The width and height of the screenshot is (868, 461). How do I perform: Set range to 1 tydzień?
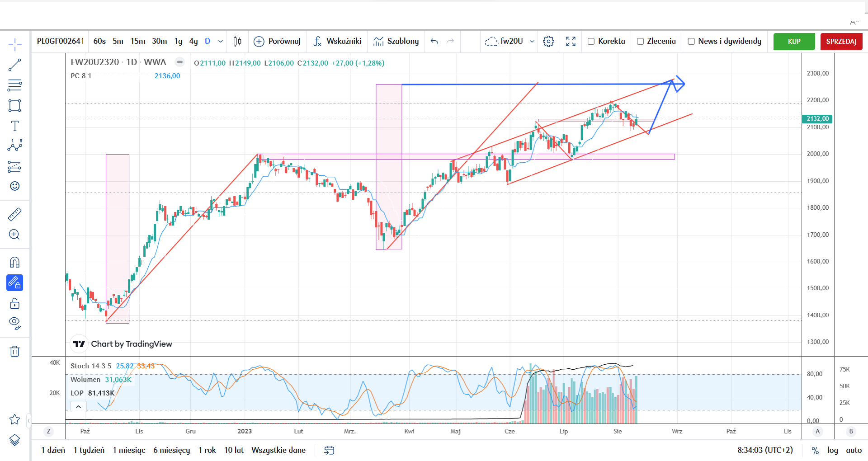pos(89,450)
